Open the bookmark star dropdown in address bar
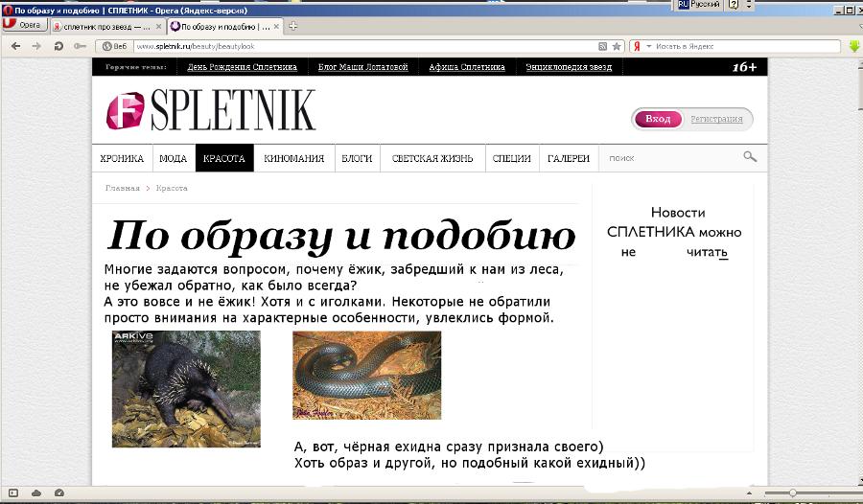863x504 pixels. click(616, 46)
